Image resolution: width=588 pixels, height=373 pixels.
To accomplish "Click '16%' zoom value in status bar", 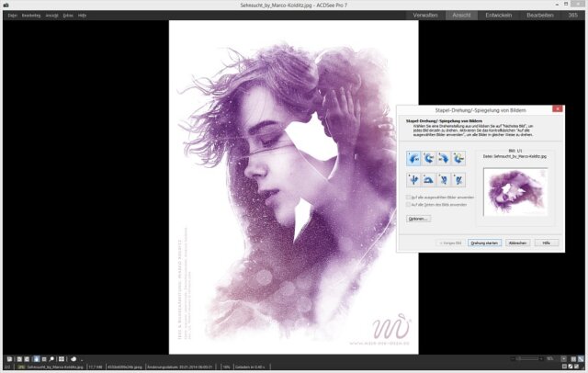I will pyautogui.click(x=226, y=367).
